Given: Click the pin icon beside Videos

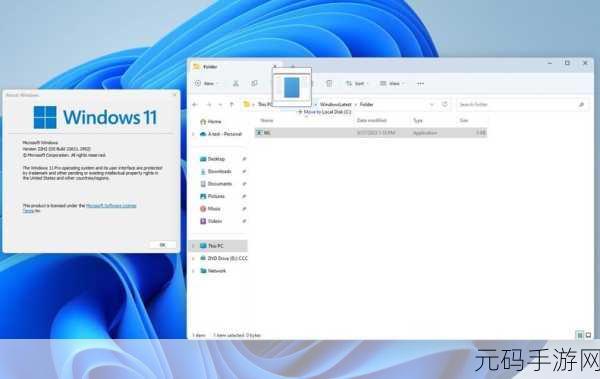Looking at the screenshot, I should [x=244, y=221].
